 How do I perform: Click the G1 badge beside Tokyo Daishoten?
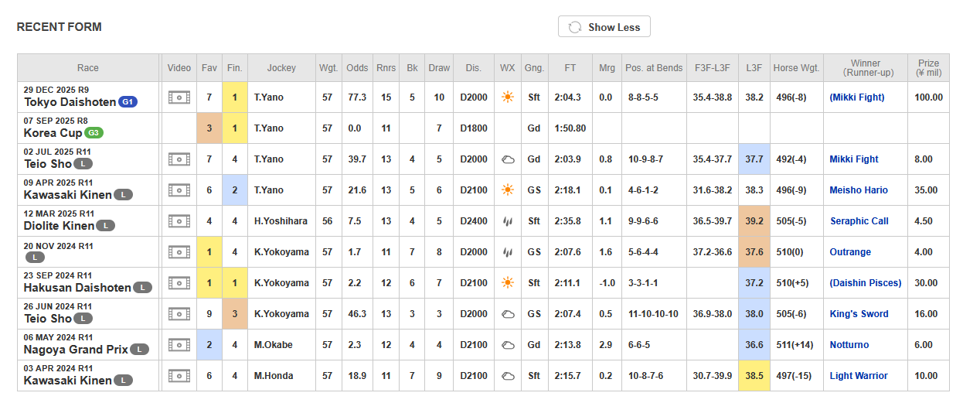(x=128, y=102)
